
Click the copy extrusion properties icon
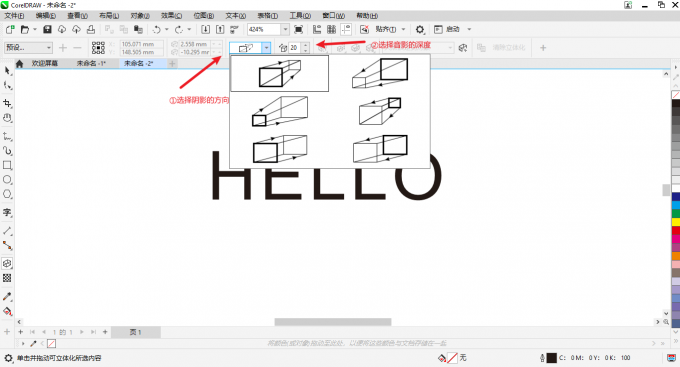463,48
